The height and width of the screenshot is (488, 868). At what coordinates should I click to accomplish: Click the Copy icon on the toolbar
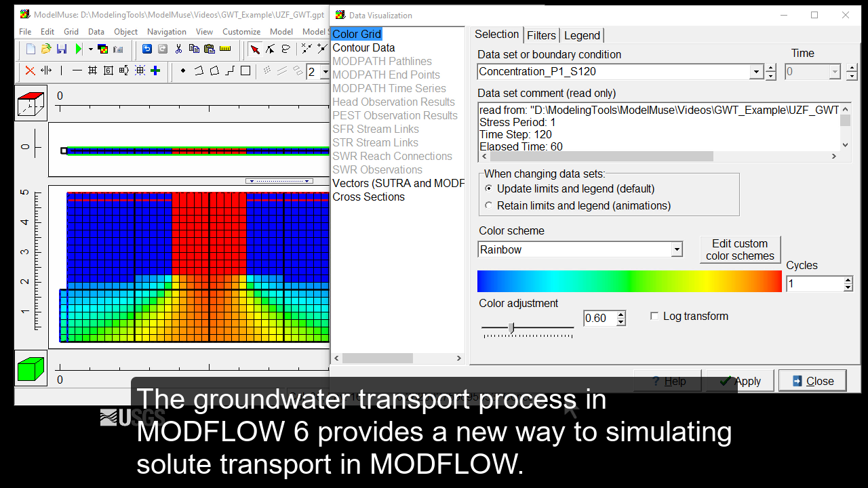click(195, 48)
